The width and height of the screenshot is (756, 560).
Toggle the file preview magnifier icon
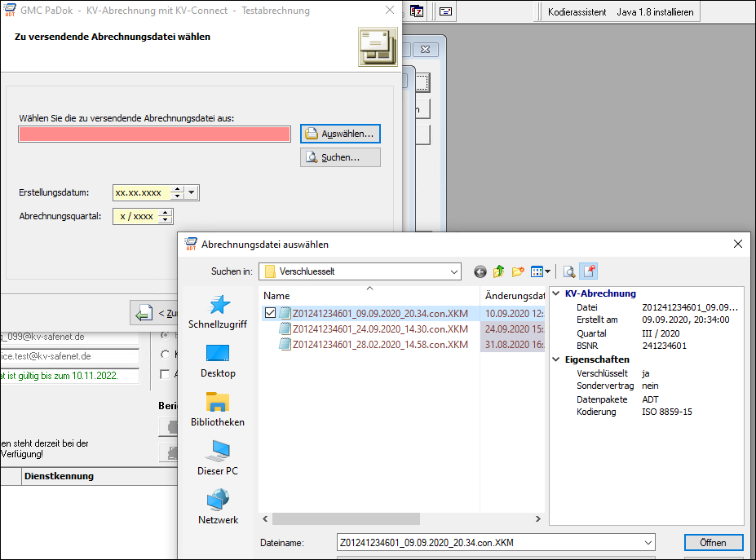coord(570,271)
